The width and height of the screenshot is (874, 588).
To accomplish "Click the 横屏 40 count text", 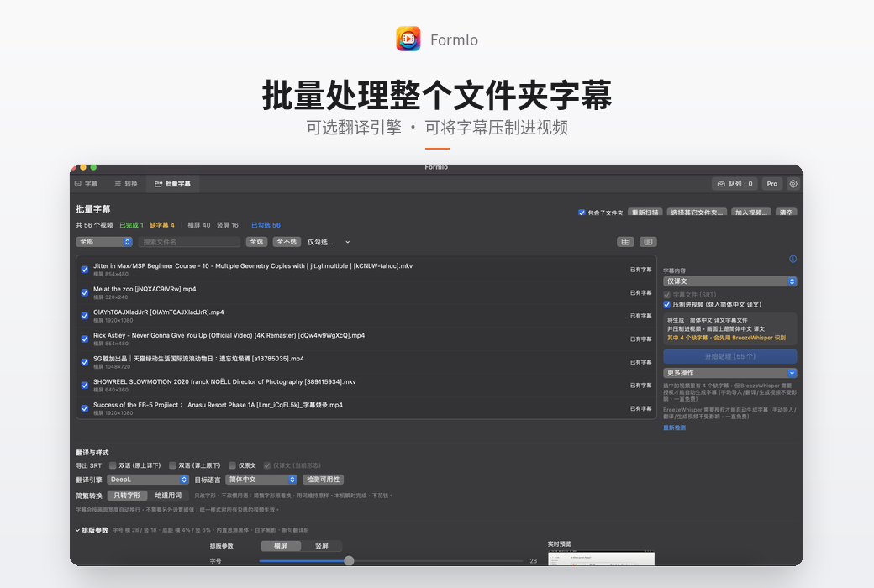I will 199,225.
